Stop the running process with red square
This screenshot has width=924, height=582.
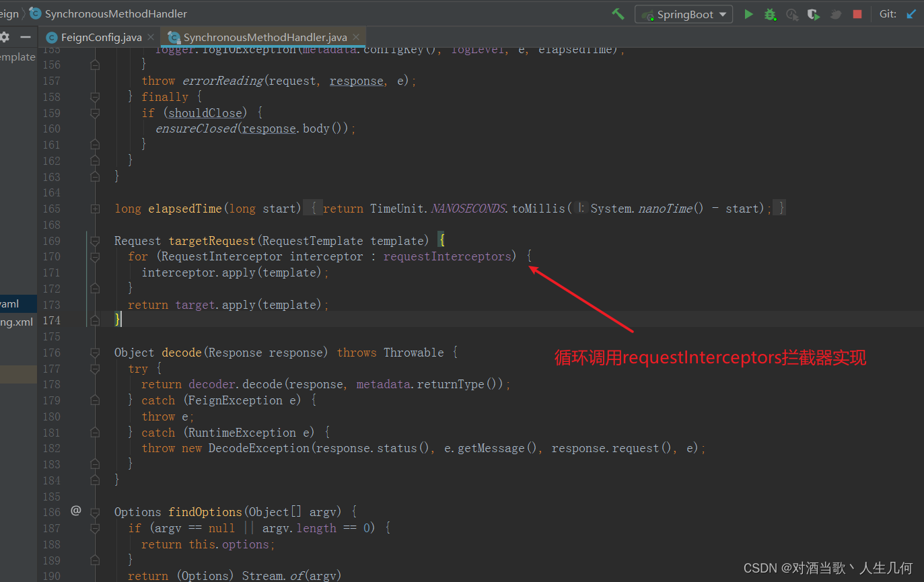[857, 14]
